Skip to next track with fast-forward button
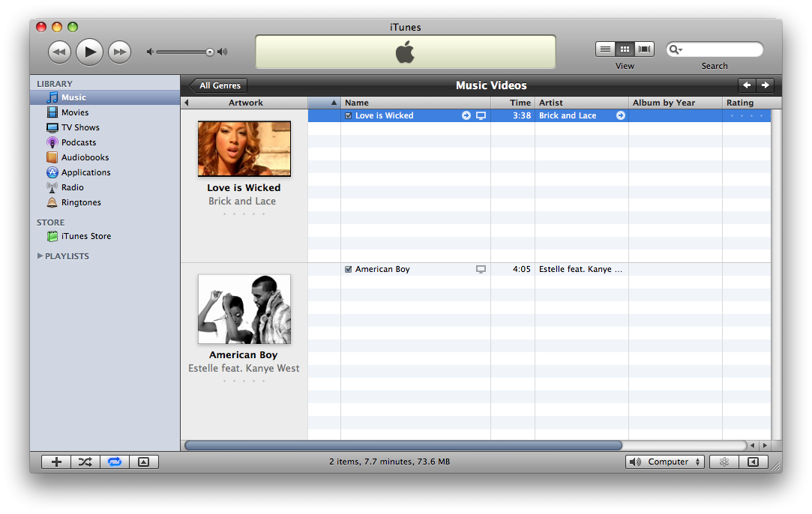 (119, 52)
